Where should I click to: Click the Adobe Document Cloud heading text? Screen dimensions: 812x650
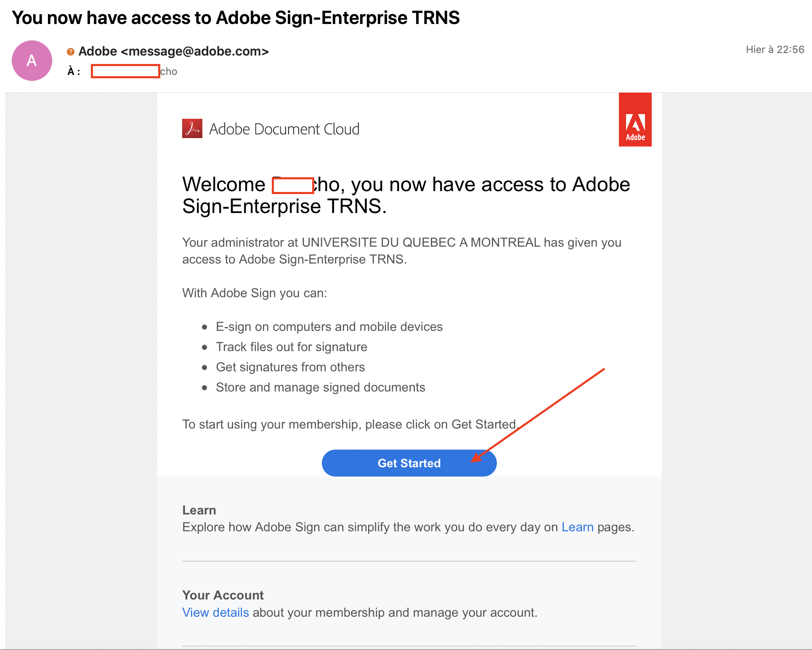(284, 129)
